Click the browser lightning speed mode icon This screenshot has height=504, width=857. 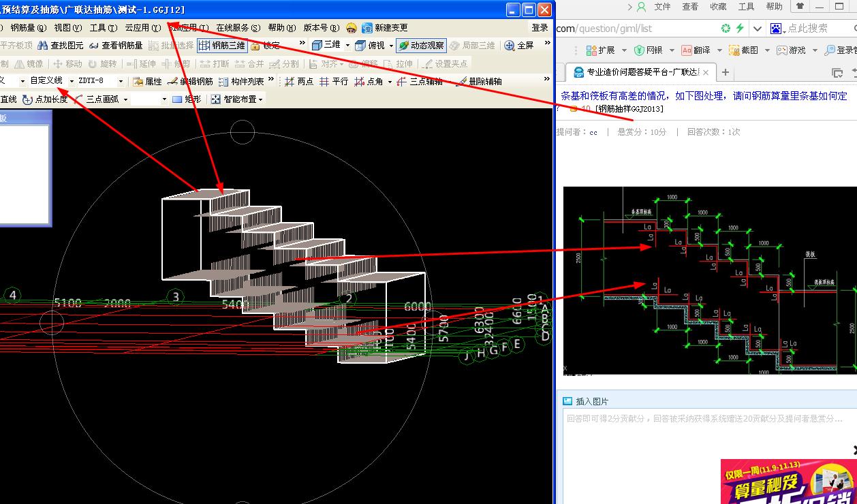click(739, 28)
